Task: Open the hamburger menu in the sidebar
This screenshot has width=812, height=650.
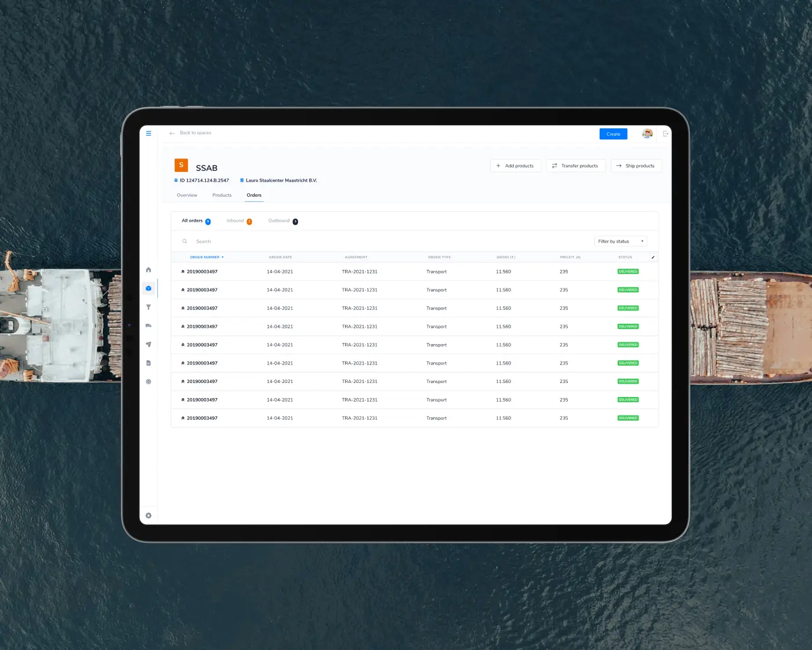Action: 148,133
